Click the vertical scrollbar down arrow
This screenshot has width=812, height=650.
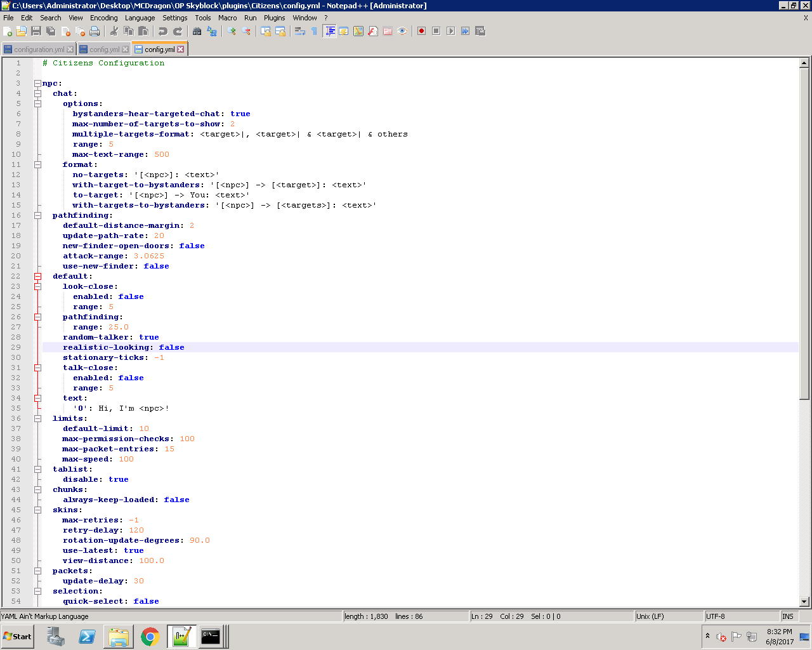(x=804, y=601)
